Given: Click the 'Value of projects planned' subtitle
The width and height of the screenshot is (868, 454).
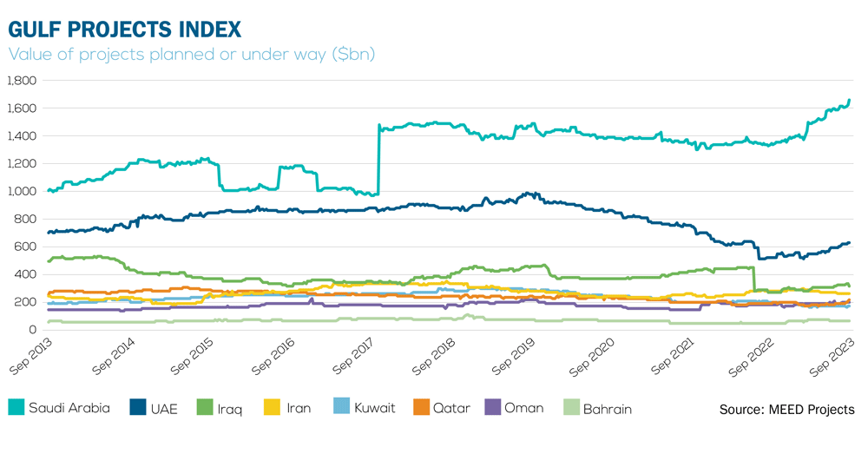Looking at the screenshot, I should pos(191,55).
